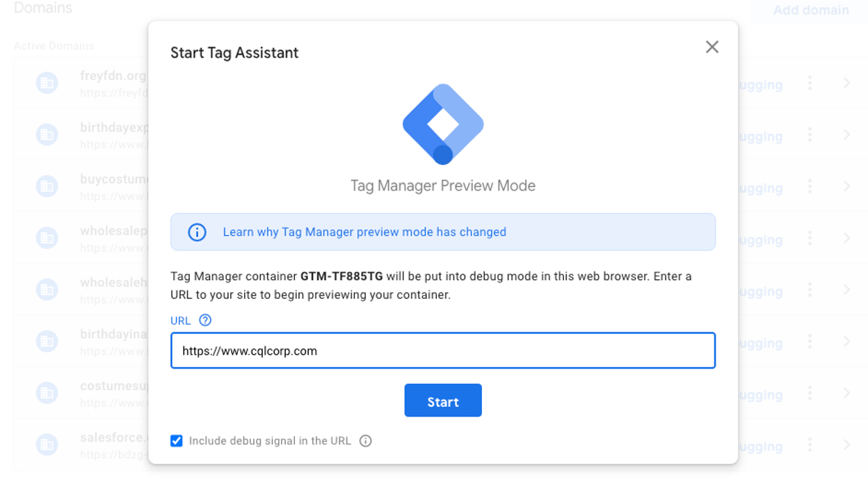Viewport: 868px width, 484px height.
Task: Open the three-dot menu for the costumesu row
Action: (810, 393)
